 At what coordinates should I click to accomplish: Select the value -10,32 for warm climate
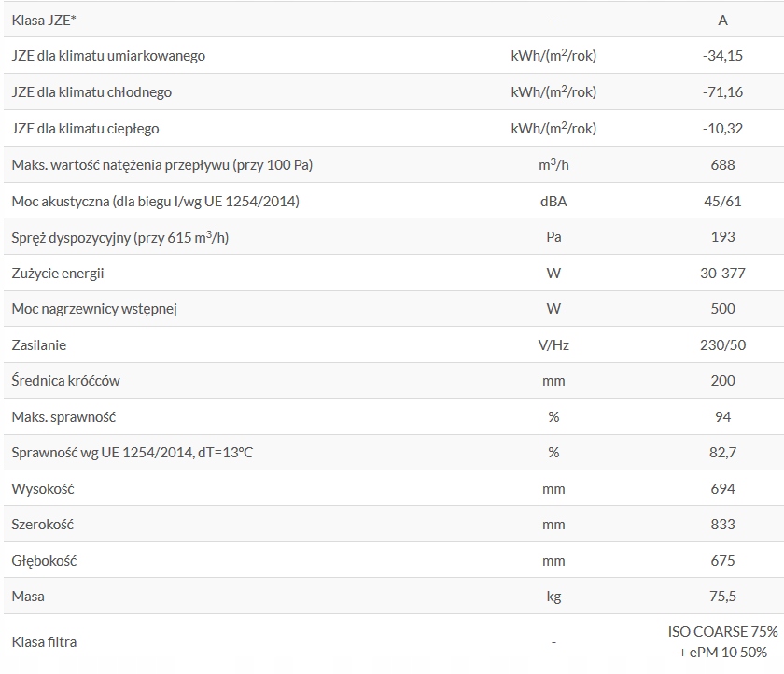click(722, 128)
